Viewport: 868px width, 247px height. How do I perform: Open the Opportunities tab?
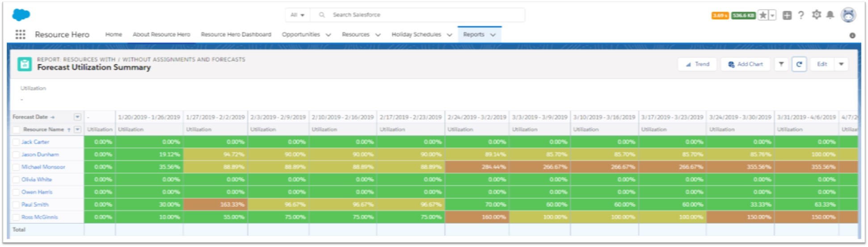(x=301, y=34)
